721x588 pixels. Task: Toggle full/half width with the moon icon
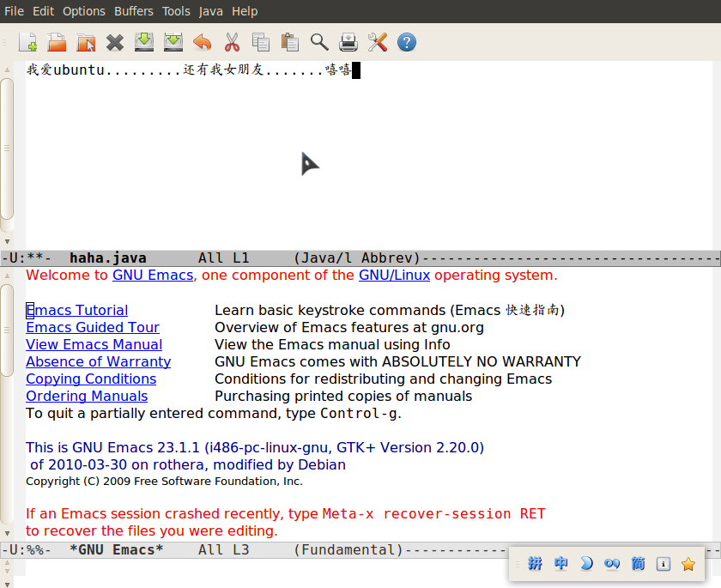tap(587, 563)
